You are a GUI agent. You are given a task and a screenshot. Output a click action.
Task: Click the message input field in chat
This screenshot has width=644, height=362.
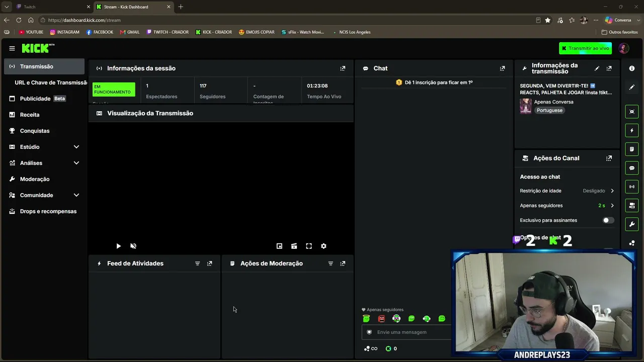pos(407,332)
